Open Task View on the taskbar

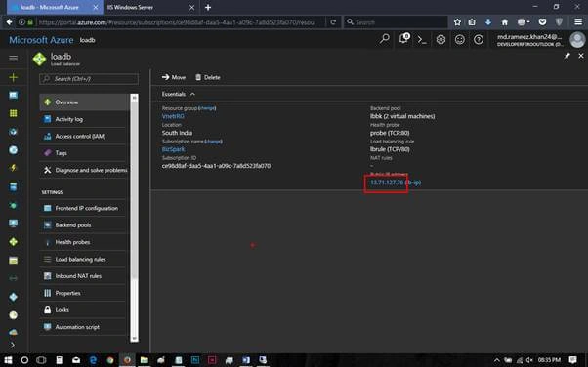coord(41,360)
